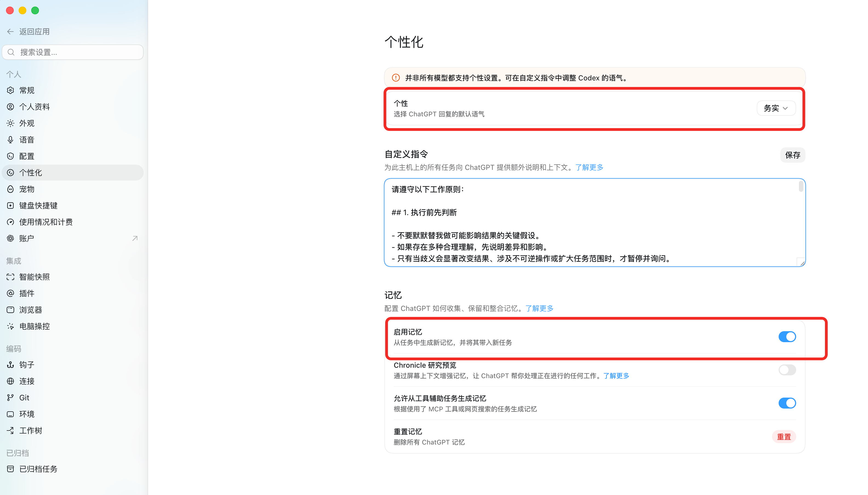Viewport: 868px width, 495px height.
Task: Click the cursor icon beside 电脑操控
Action: 10,326
